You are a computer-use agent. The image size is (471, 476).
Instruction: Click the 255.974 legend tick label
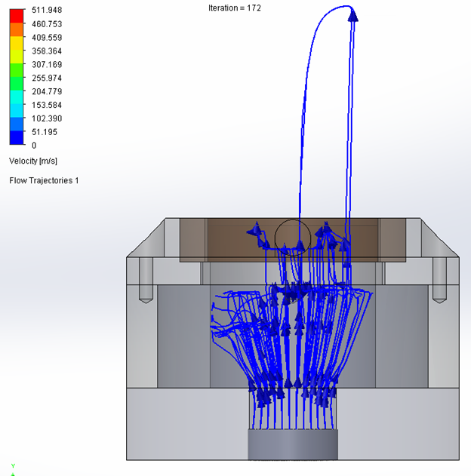click(46, 78)
